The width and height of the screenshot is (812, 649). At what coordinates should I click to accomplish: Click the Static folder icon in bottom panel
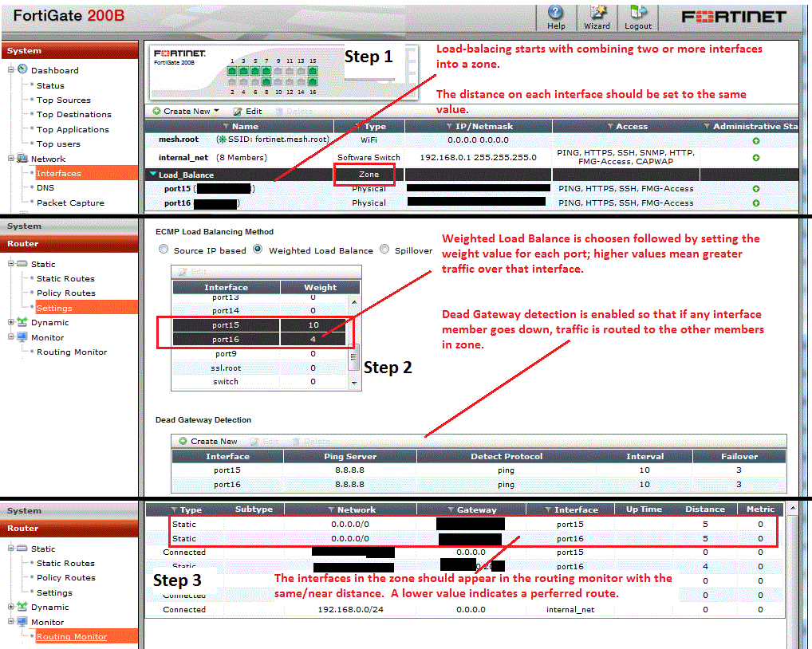pos(22,548)
